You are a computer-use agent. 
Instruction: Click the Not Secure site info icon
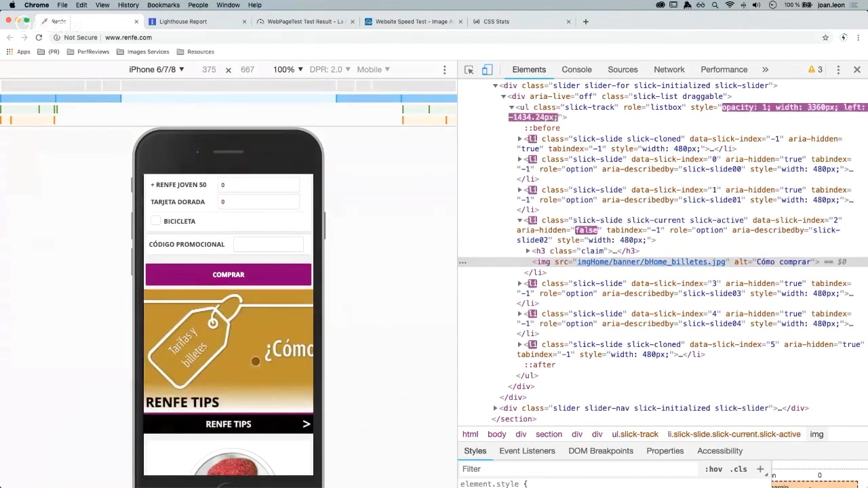[x=57, y=38]
